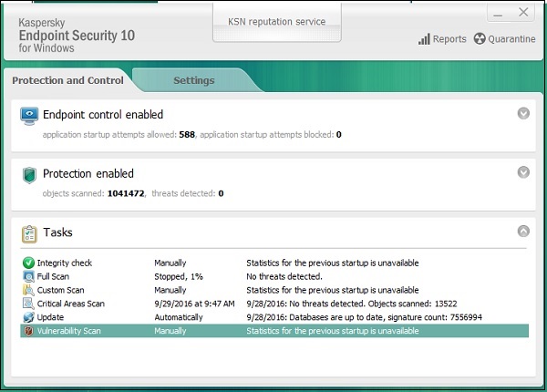The width and height of the screenshot is (547, 392).
Task: Click the Full Scan task icon
Action: click(28, 276)
